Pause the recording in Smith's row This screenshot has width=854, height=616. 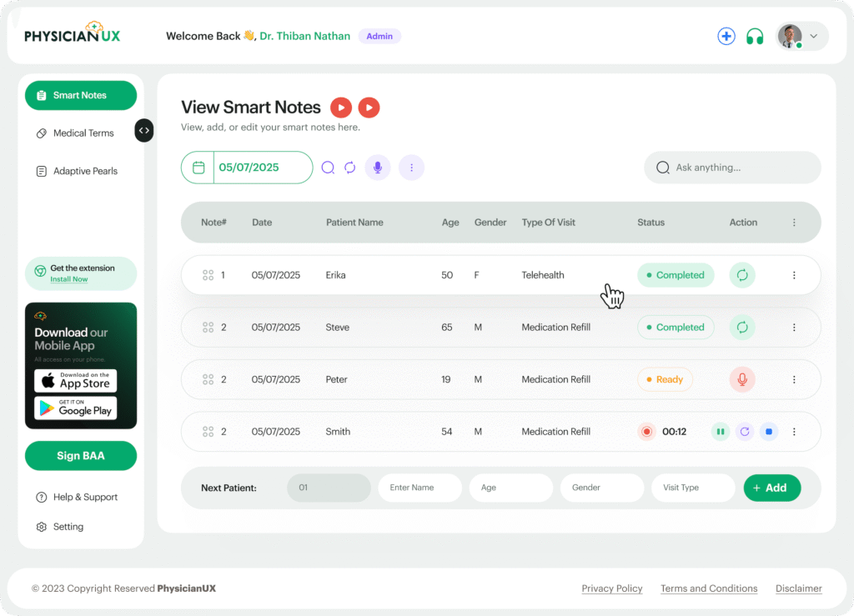point(720,432)
